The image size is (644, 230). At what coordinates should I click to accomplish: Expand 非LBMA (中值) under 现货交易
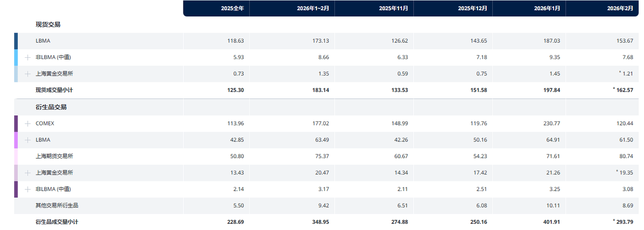[x=28, y=57]
